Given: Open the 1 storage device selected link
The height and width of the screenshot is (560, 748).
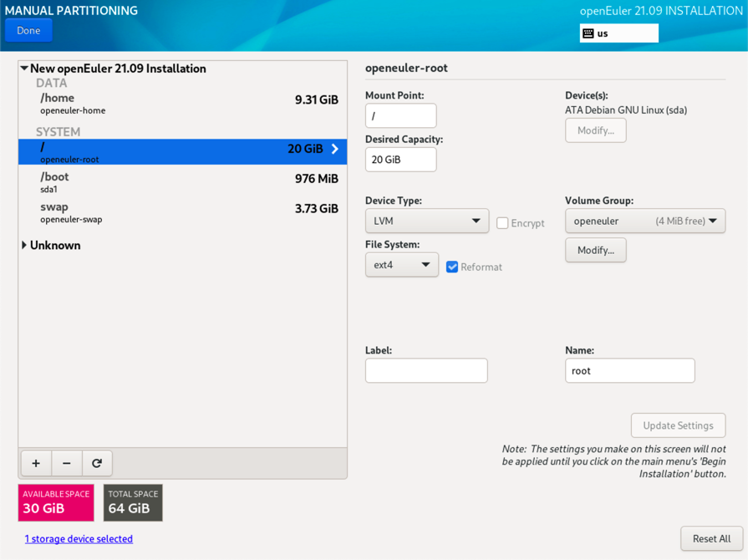Looking at the screenshot, I should pos(79,539).
